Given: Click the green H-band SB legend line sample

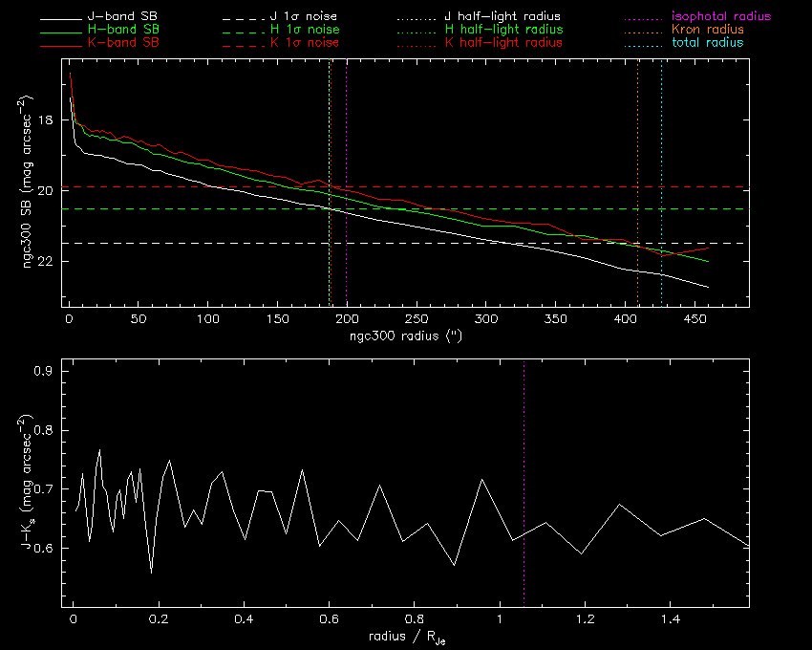Looking at the screenshot, I should [62, 31].
